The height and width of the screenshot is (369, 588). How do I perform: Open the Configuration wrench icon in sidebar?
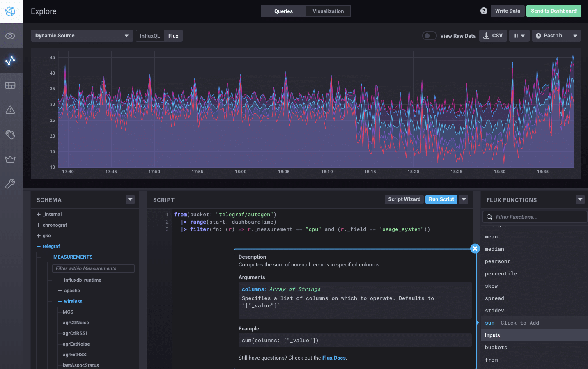(x=10, y=184)
